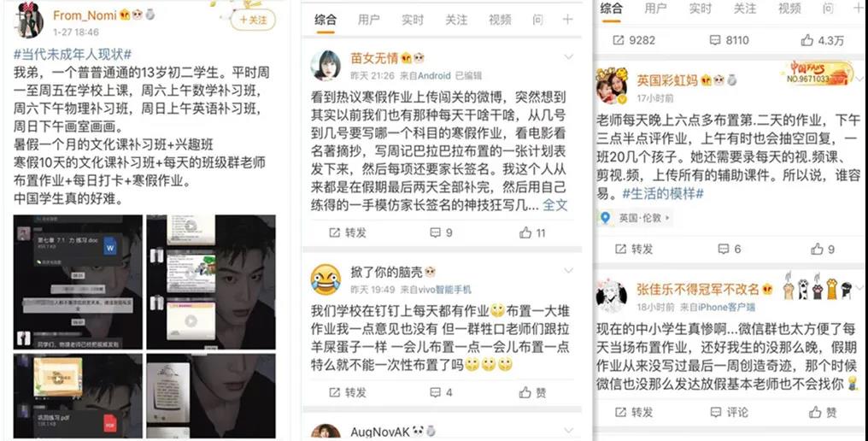Repost the 掀了你的脑壳 post
The image size is (868, 441).
click(x=347, y=392)
